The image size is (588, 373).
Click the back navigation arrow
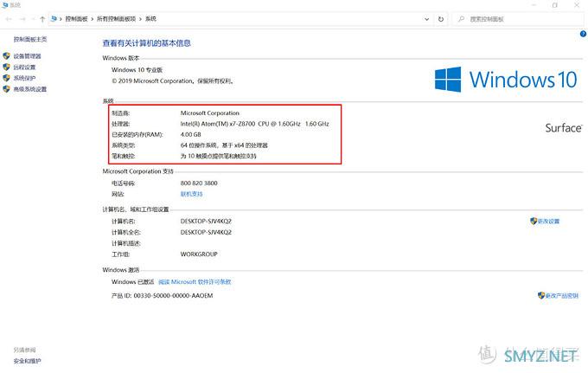pos(9,19)
